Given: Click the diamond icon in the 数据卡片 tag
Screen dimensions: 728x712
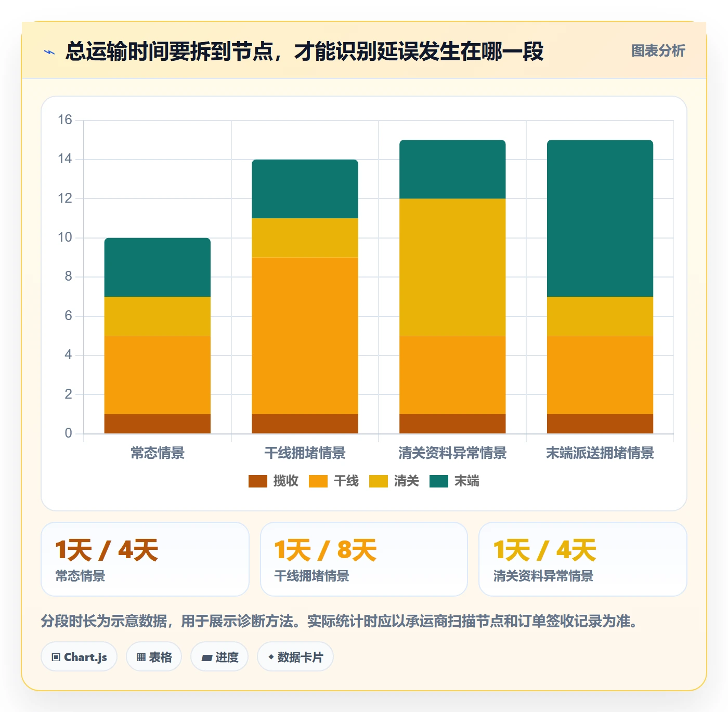Looking at the screenshot, I should pos(271,657).
